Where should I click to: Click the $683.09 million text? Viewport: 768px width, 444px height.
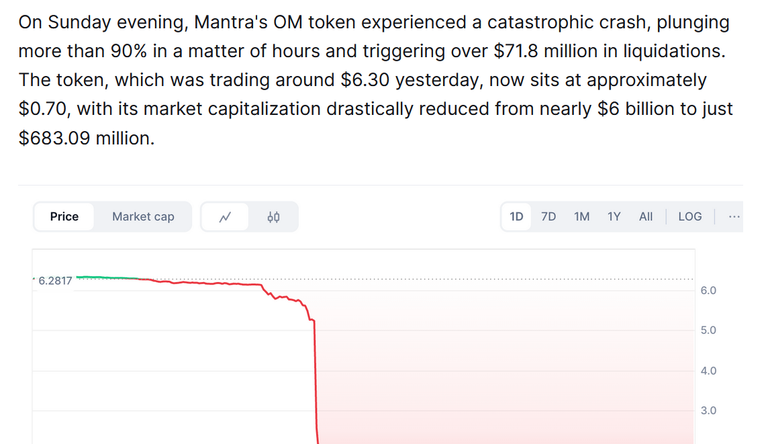coord(86,138)
